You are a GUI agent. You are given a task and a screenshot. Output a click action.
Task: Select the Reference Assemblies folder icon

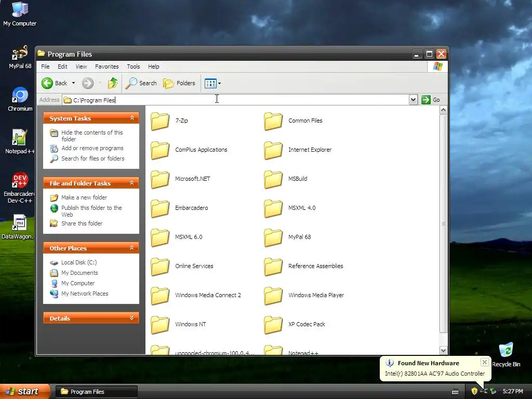click(273, 267)
